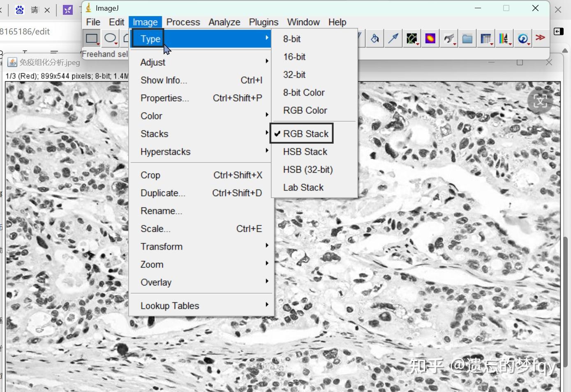Expand the Zoom submenu

click(201, 265)
